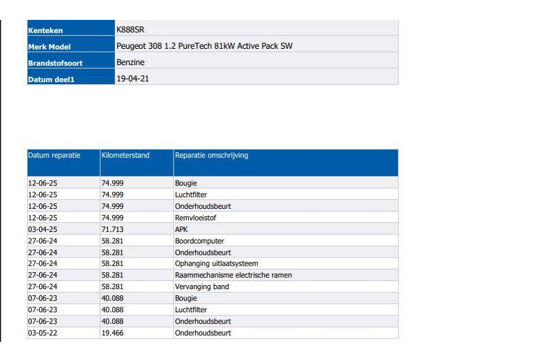Click the 07-06-23 date in the last Luchtfilter row

pyautogui.click(x=43, y=310)
